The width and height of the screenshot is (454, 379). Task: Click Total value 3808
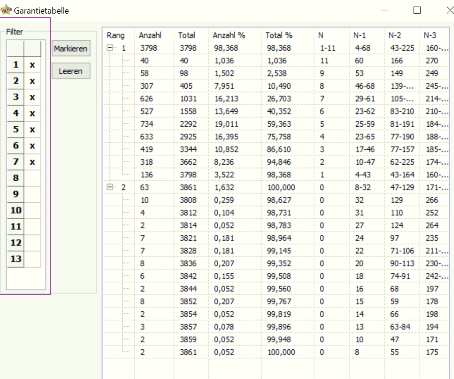[x=188, y=200]
